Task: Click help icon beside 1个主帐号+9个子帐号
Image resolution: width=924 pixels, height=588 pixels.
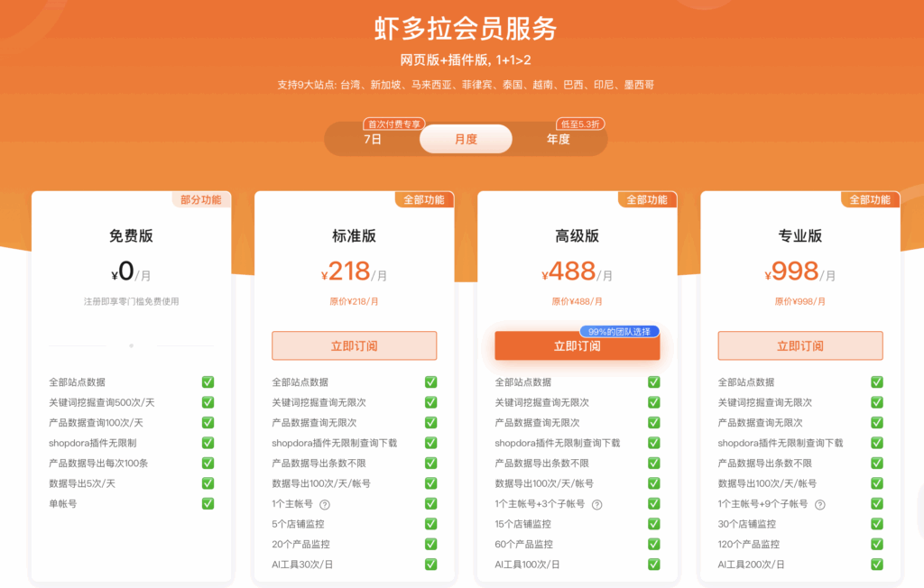Action: pyautogui.click(x=819, y=504)
